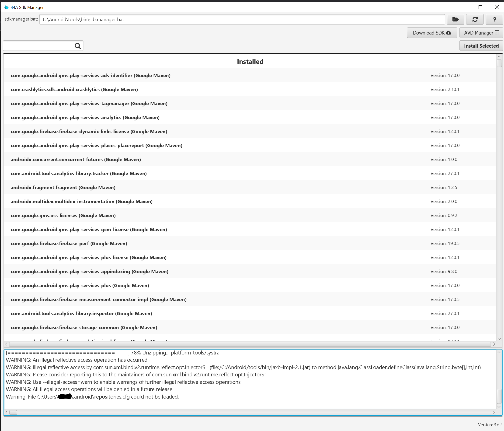The width and height of the screenshot is (504, 431).
Task: Click Version: 0.9.2 of oss-licenses
Action: pos(444,215)
